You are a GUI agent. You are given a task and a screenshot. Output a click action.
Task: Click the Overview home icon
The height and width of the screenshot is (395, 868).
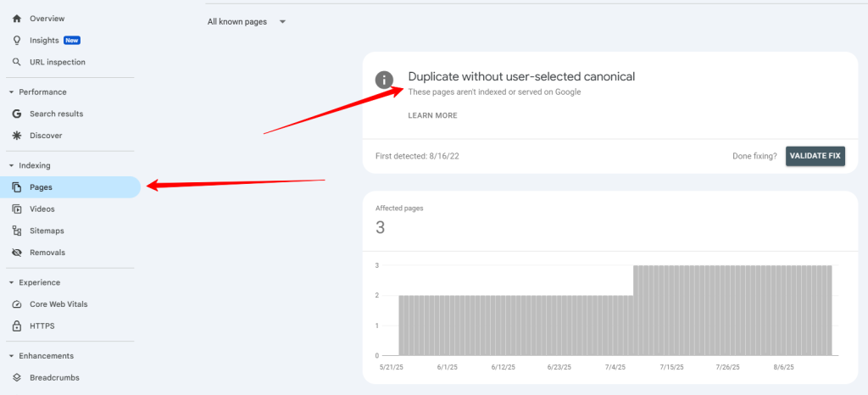[x=17, y=19]
